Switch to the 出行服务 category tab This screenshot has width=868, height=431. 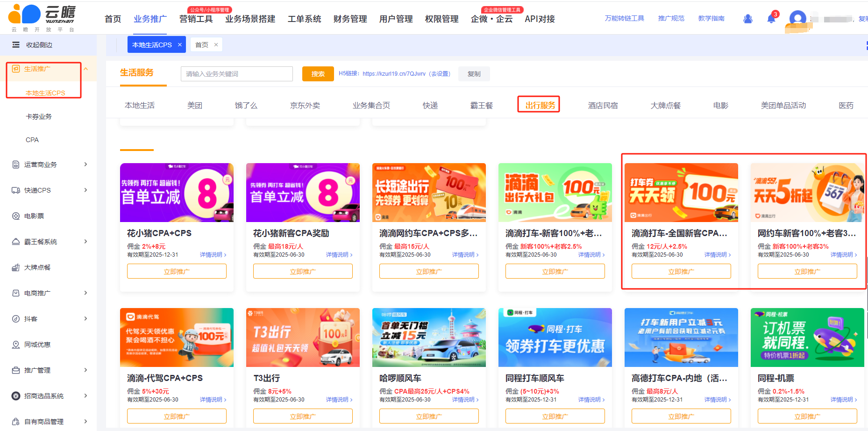point(541,106)
